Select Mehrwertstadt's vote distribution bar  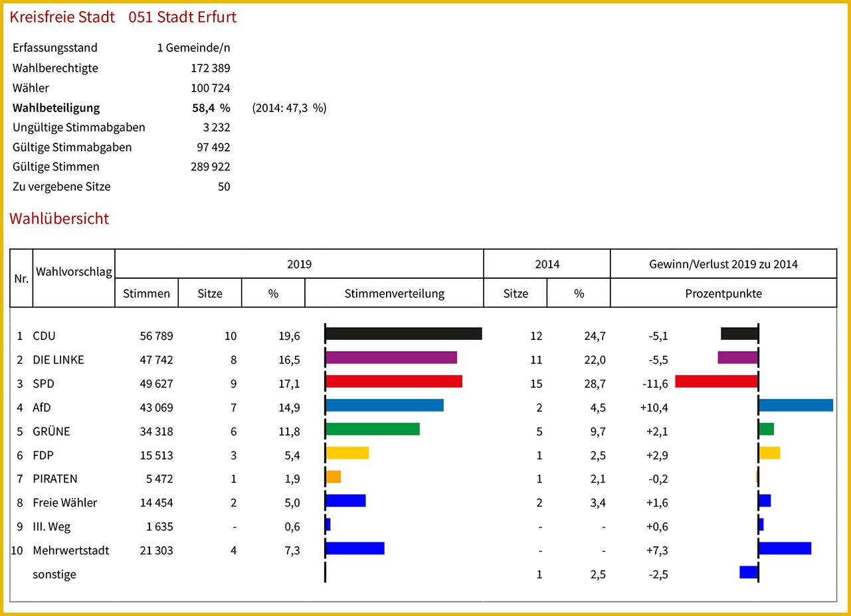tap(355, 548)
